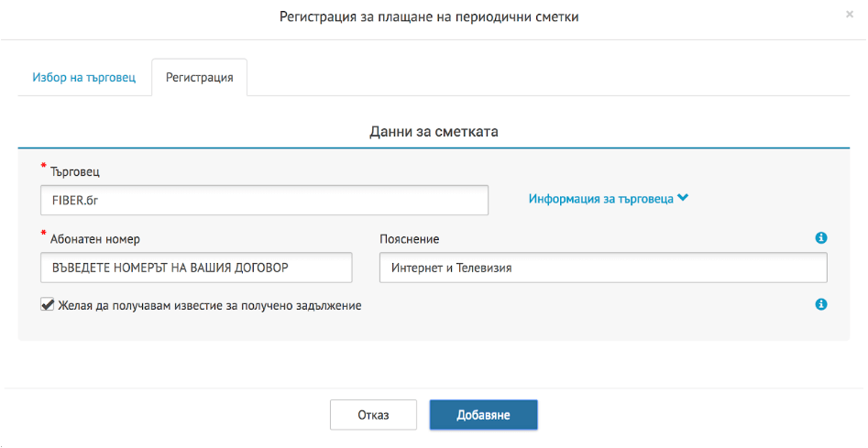Screen dimensions: 868x448
Task: Click into the Абонатен номер input field
Action: click(x=196, y=268)
